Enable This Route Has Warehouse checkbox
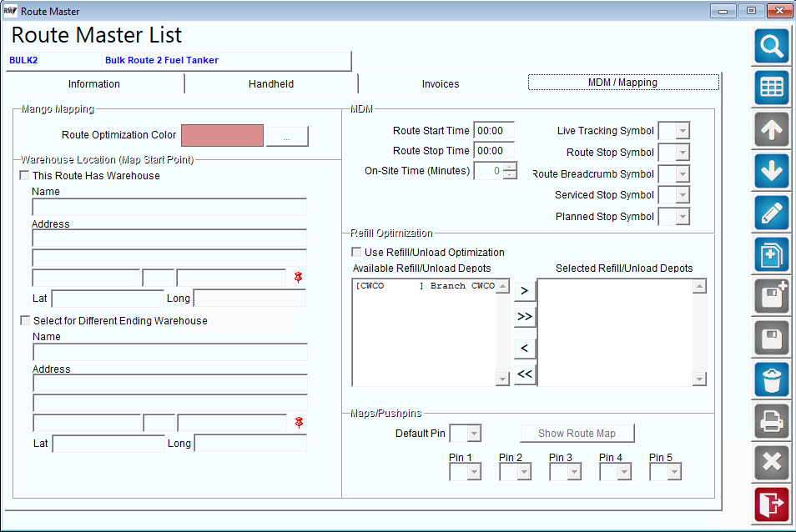Image resolution: width=796 pixels, height=532 pixels. pyautogui.click(x=24, y=175)
